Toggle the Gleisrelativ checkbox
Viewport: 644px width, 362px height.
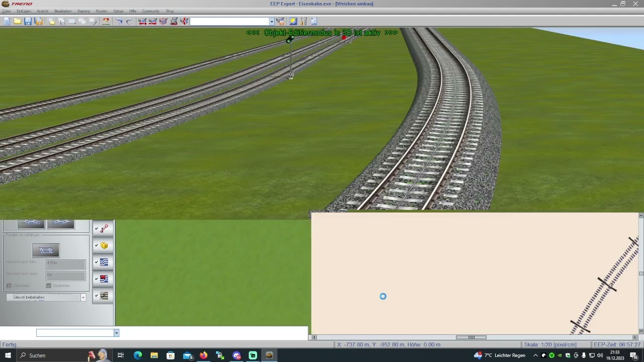coord(9,286)
